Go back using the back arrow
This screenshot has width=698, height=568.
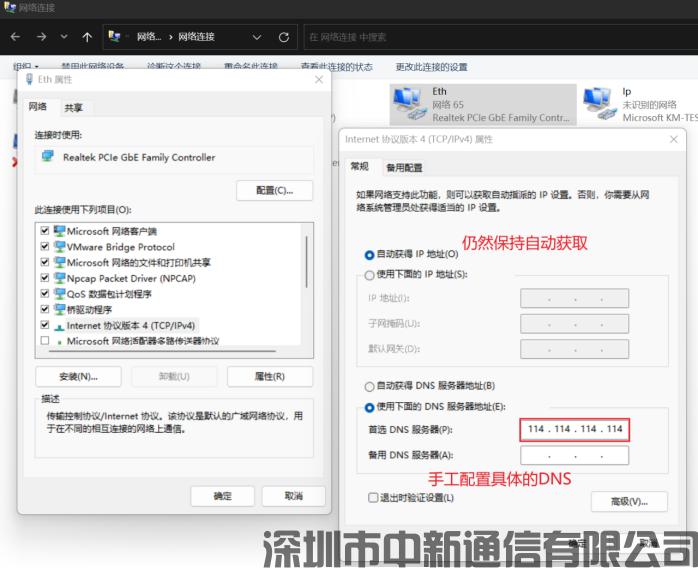pyautogui.click(x=15, y=37)
